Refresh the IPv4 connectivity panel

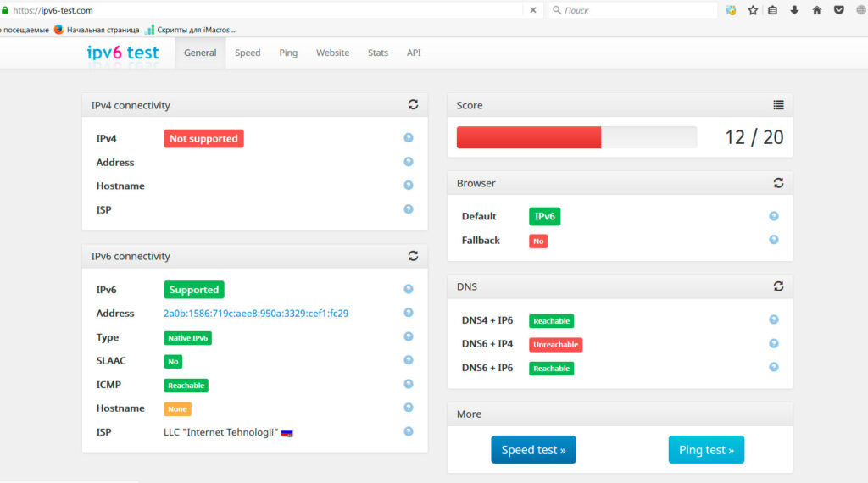pos(413,104)
